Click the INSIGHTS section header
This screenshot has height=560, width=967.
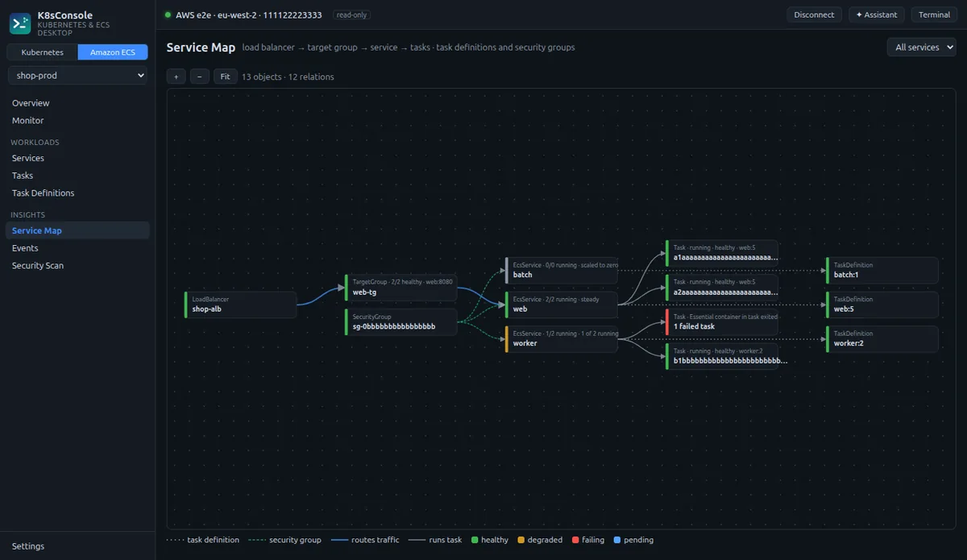(28, 215)
